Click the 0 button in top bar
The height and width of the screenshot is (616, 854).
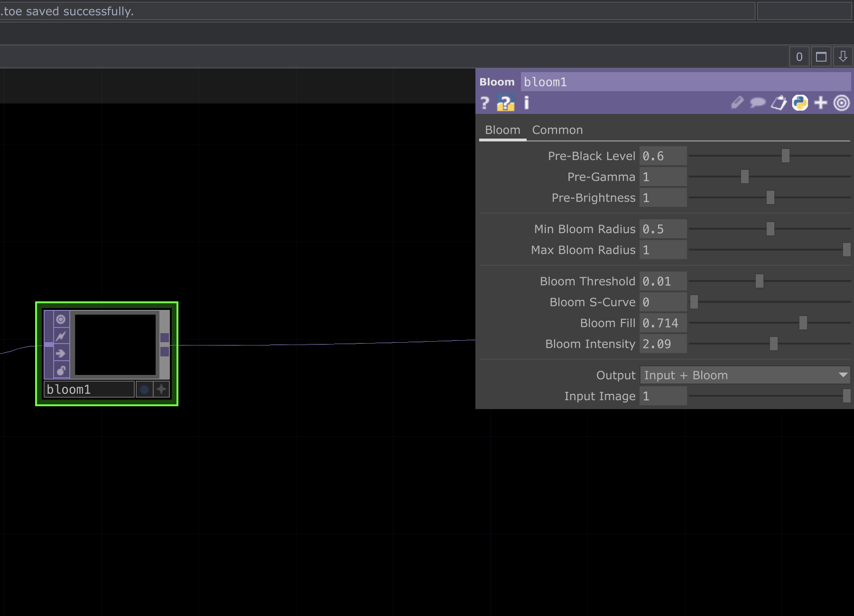[x=799, y=57]
